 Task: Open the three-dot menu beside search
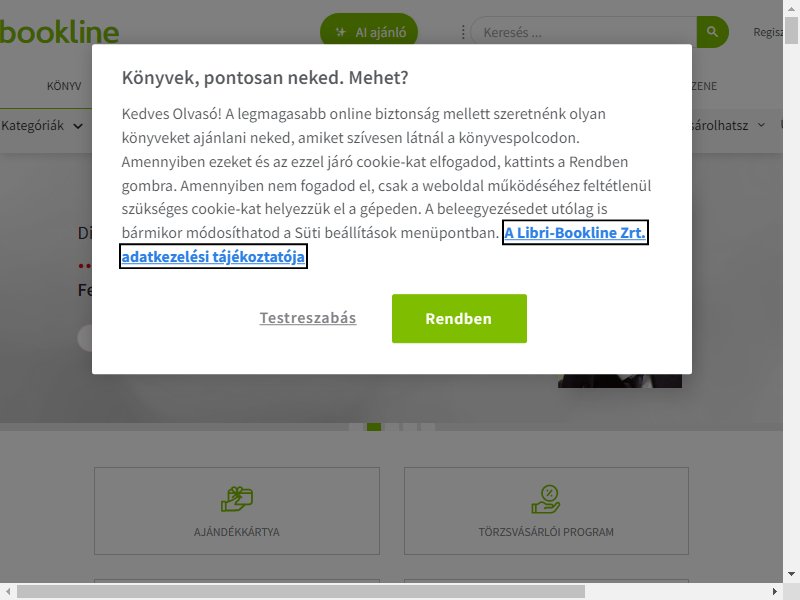coord(463,32)
